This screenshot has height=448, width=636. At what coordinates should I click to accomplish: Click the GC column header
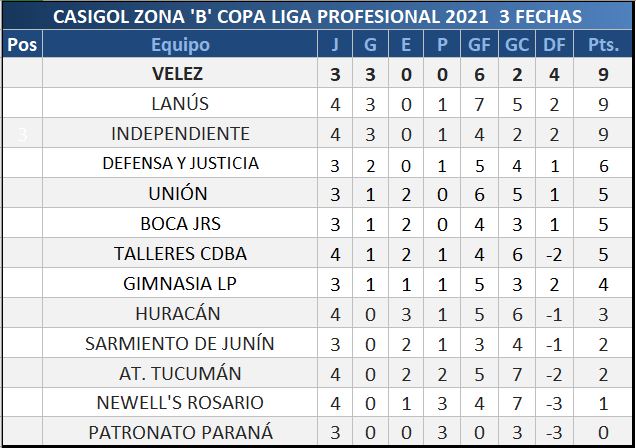coord(517,45)
